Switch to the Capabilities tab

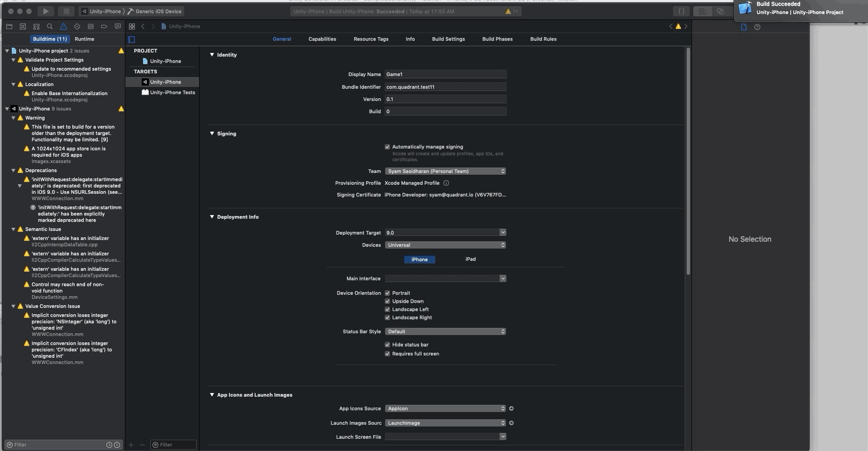coord(322,39)
